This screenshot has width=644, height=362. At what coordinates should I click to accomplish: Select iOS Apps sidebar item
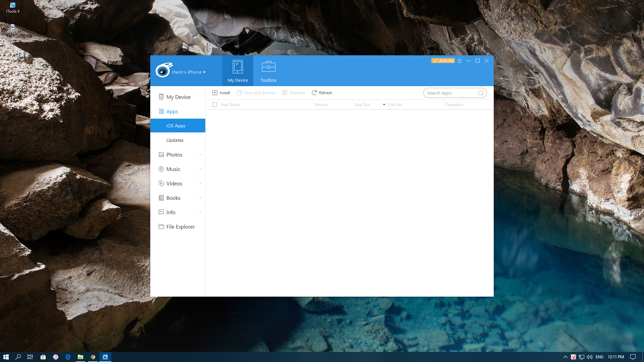tap(178, 126)
